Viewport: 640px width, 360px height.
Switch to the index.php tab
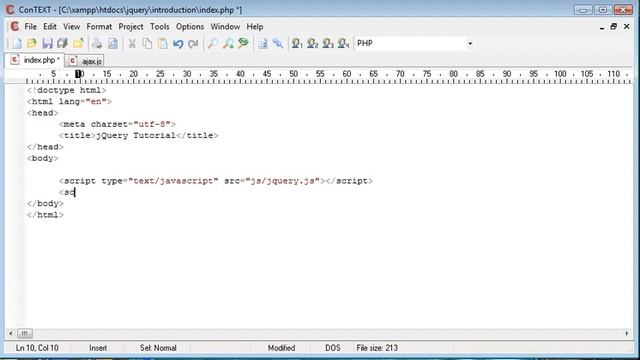(x=35, y=60)
